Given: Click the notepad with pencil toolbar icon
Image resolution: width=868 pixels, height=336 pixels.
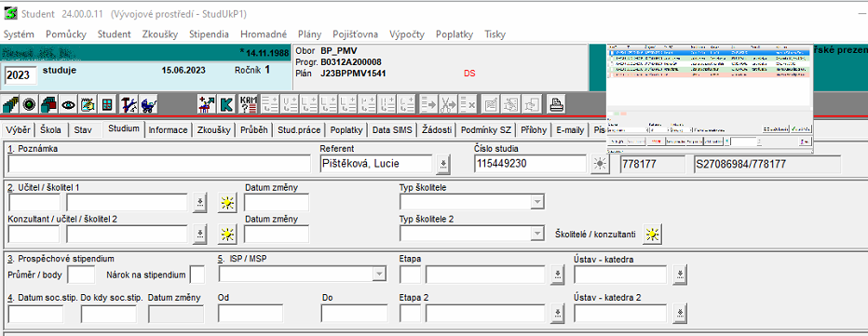Looking at the screenshot, I should 88,103.
